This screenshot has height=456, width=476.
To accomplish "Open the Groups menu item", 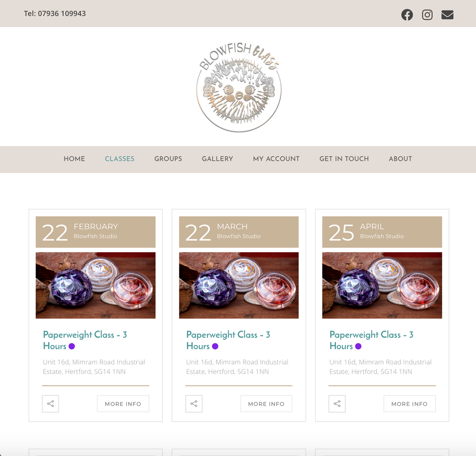I will point(168,159).
